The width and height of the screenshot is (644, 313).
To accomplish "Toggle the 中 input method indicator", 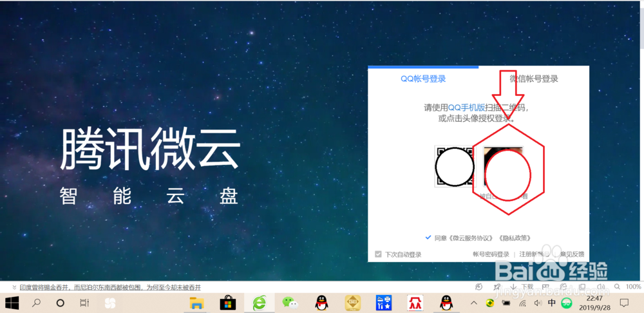I will click(x=552, y=303).
